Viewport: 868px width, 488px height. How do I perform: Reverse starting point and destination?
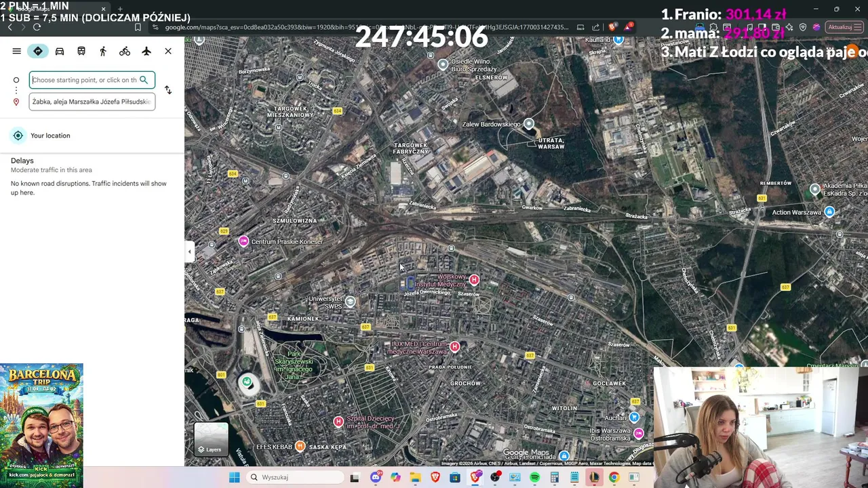pos(168,90)
